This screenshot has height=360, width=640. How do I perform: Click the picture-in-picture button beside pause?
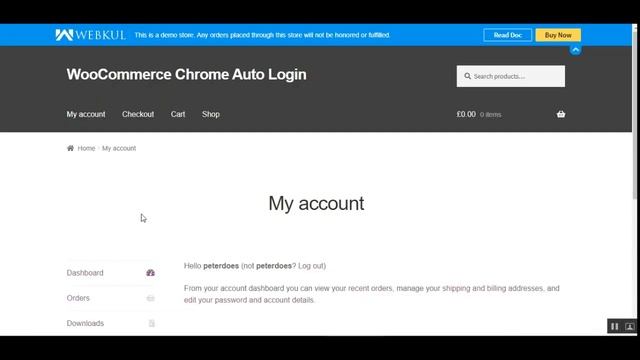[x=629, y=326]
